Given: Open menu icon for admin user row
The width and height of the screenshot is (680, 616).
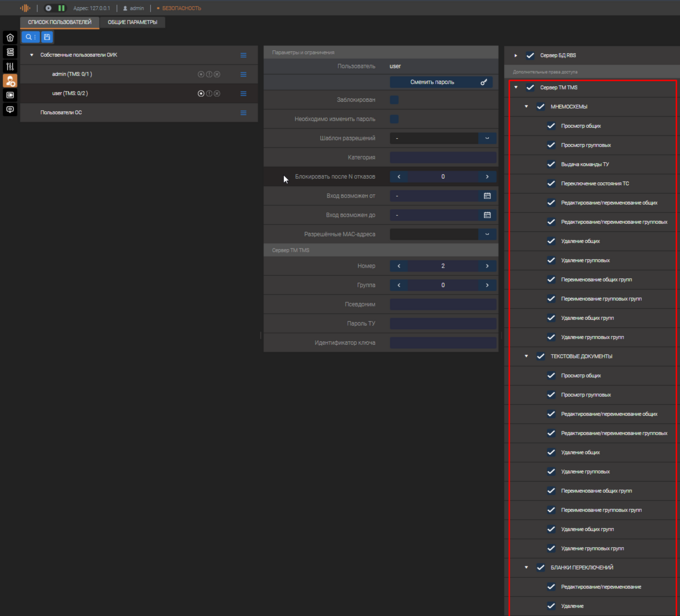Looking at the screenshot, I should [243, 74].
